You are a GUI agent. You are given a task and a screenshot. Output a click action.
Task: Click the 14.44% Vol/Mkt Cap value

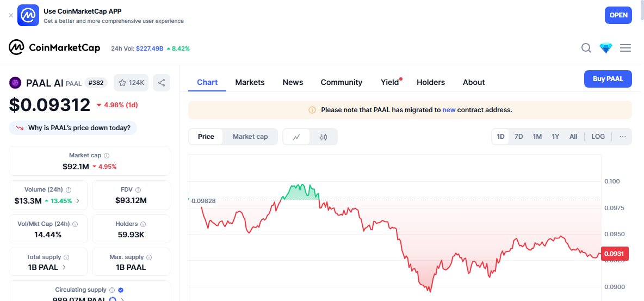pos(48,235)
